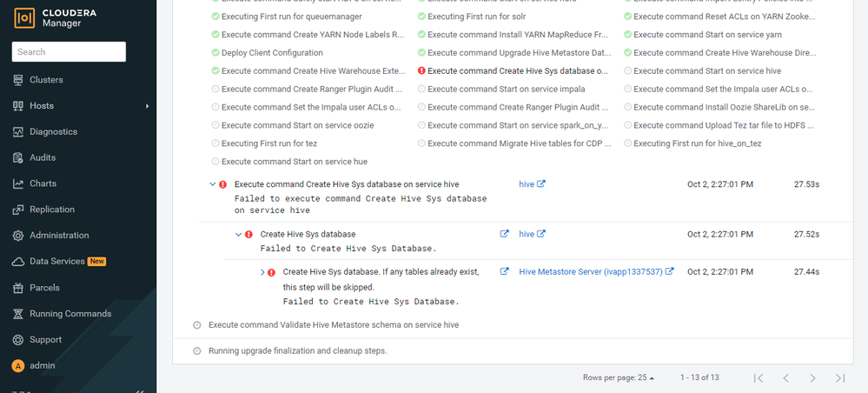
Task: Open the Hive Metastore Server (ivapp1337537) link
Action: 591,271
